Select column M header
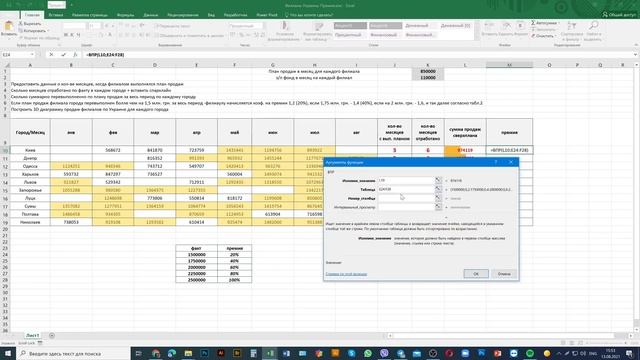This screenshot has width=640, height=360. [509, 65]
